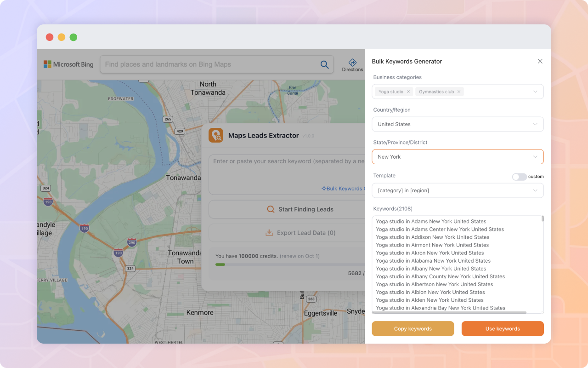Click the 'renew on Oct 1' text
This screenshot has width=588, height=368.
tap(300, 256)
